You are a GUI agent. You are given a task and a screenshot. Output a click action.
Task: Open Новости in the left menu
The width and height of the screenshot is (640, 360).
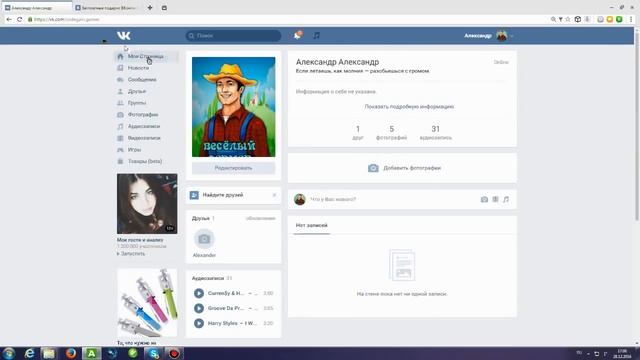click(x=138, y=68)
